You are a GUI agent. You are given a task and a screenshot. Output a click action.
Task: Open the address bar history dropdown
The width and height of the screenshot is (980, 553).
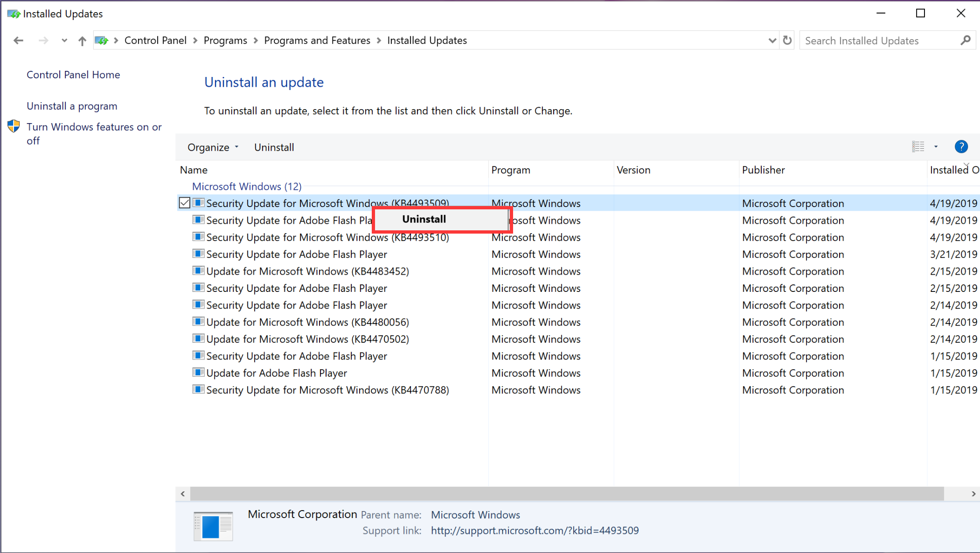(772, 41)
